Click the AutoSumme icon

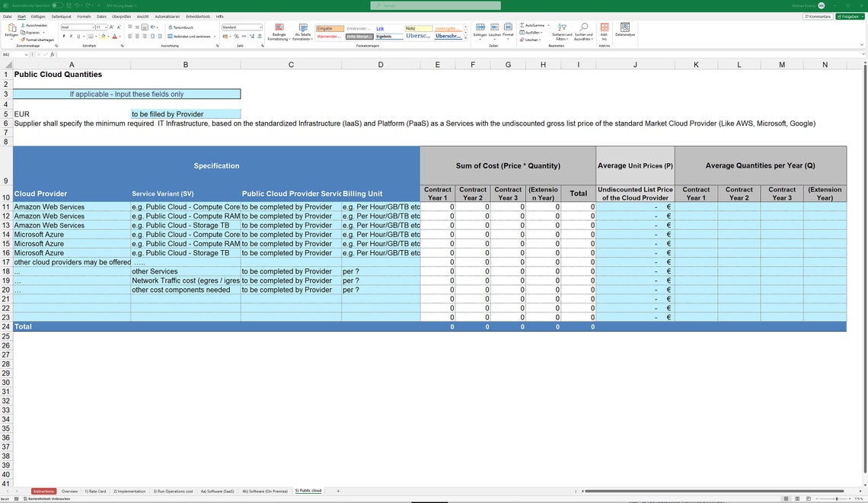pyautogui.click(x=522, y=25)
